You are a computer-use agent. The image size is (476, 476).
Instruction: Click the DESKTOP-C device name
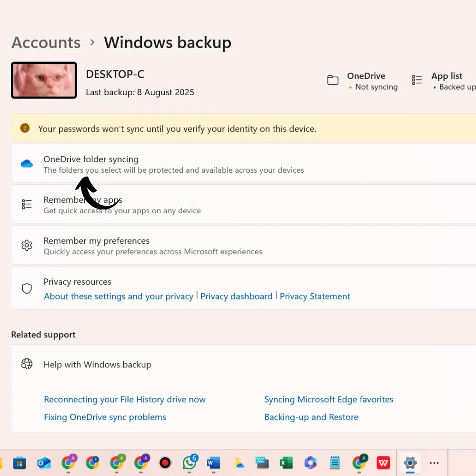point(115,74)
